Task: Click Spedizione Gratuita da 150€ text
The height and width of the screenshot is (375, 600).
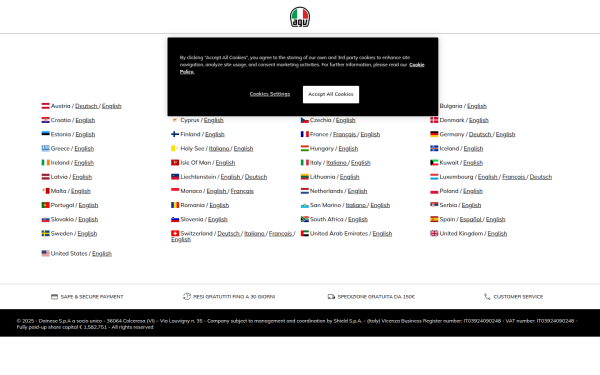Action: click(x=376, y=297)
